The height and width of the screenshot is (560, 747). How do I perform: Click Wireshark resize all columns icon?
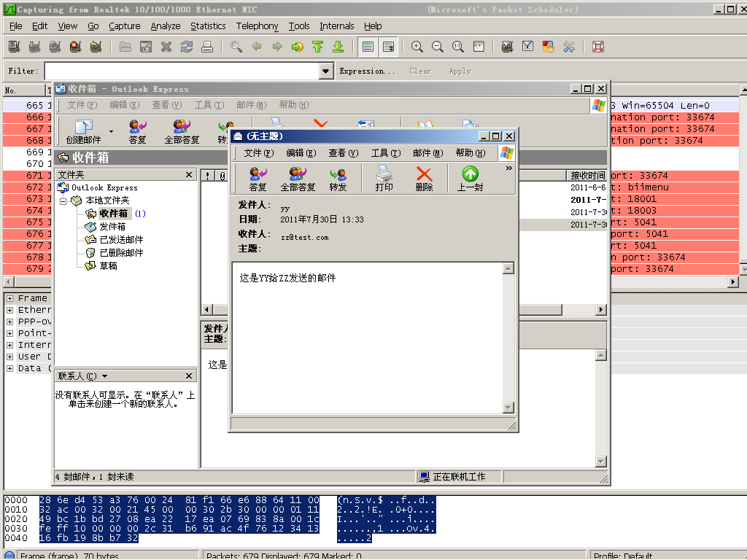[479, 47]
